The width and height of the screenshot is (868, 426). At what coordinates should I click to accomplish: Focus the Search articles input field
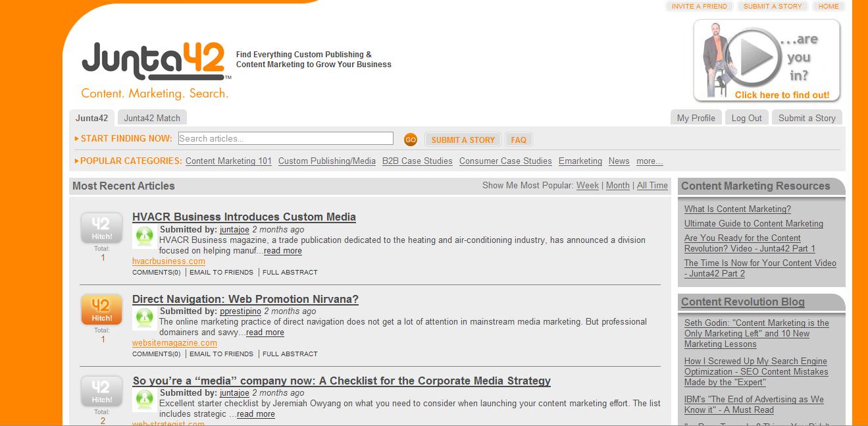(286, 138)
